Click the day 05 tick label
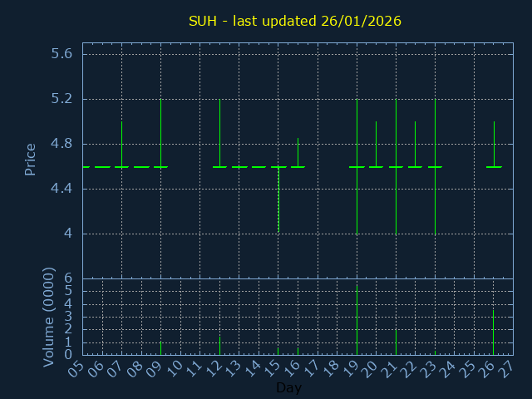The image size is (532, 399). (77, 367)
